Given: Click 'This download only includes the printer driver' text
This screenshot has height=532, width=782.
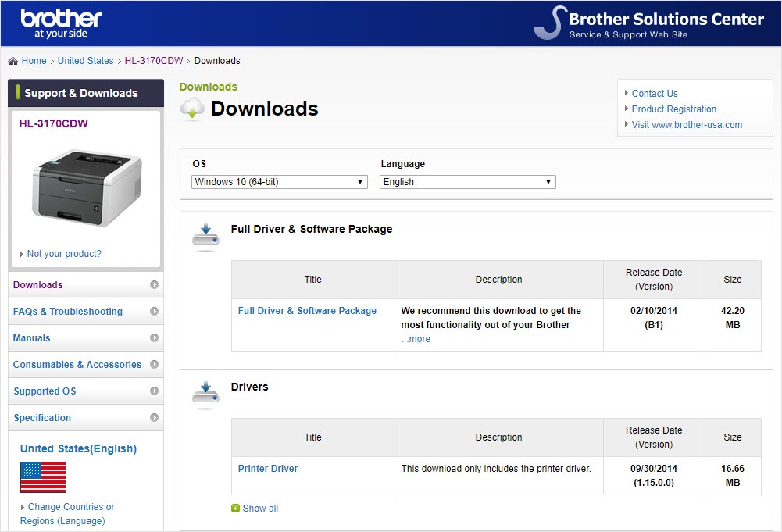Looking at the screenshot, I should pyautogui.click(x=496, y=468).
